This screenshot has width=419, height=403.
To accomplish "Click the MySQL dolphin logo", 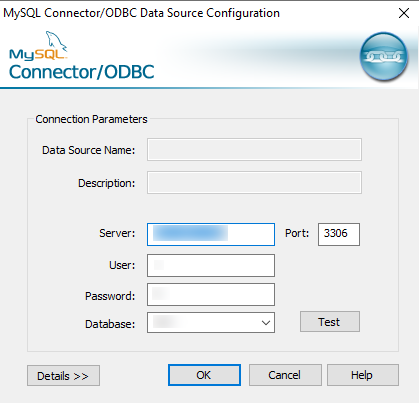I will (x=38, y=46).
